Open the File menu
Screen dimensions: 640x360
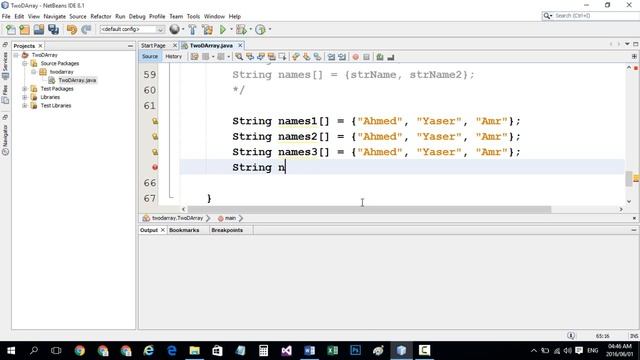tap(6, 16)
